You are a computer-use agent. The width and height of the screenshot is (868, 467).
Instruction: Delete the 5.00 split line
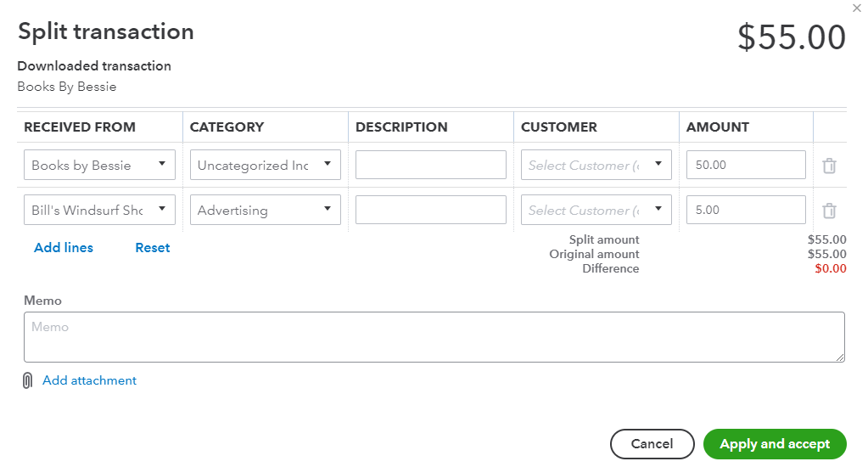click(829, 211)
